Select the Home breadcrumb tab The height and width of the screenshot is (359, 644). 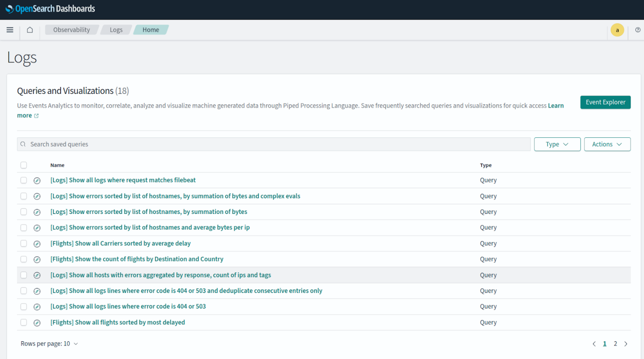coord(151,30)
